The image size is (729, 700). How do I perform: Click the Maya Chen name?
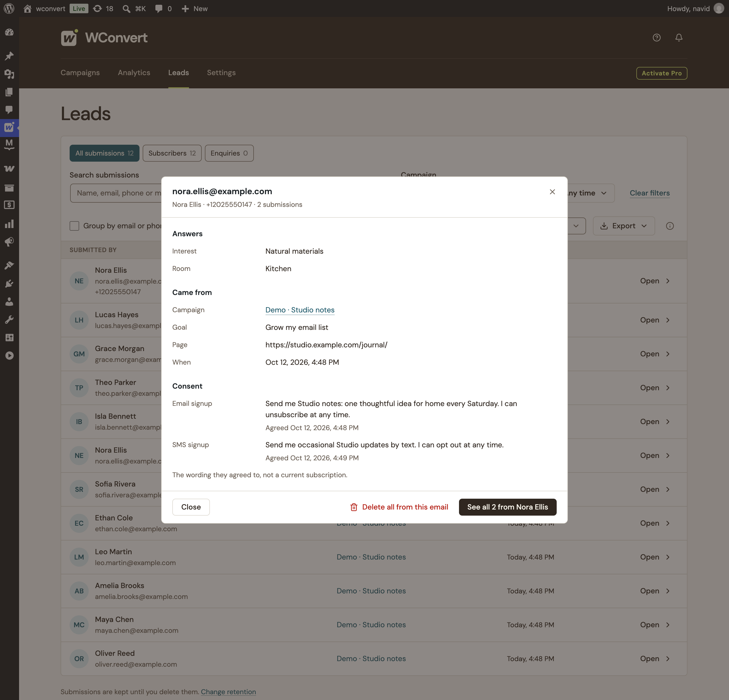coord(114,619)
